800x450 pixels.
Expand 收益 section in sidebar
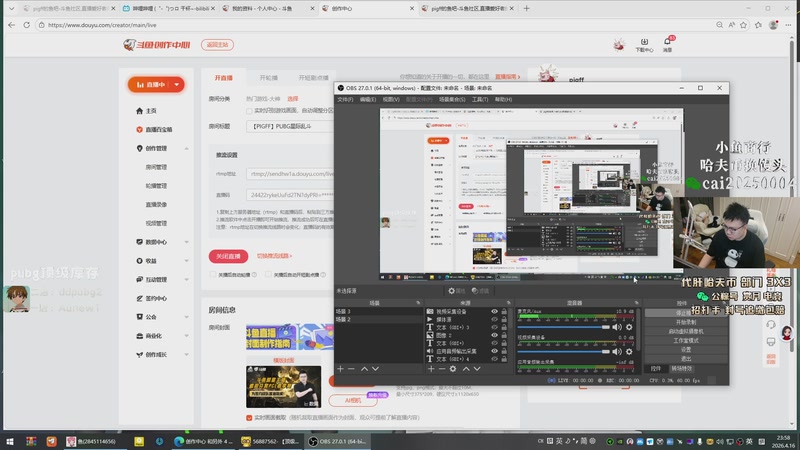coord(186,261)
